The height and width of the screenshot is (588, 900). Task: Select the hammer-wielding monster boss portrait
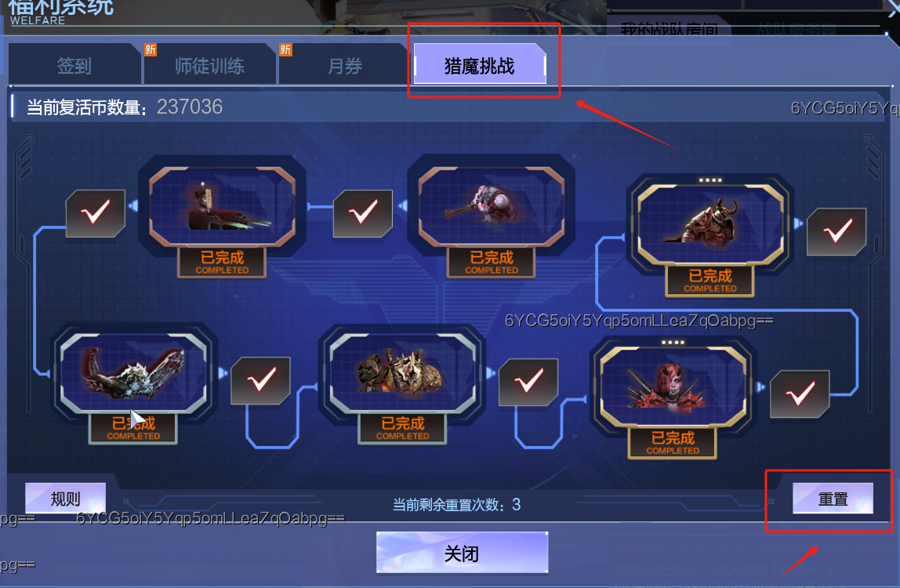(x=492, y=207)
